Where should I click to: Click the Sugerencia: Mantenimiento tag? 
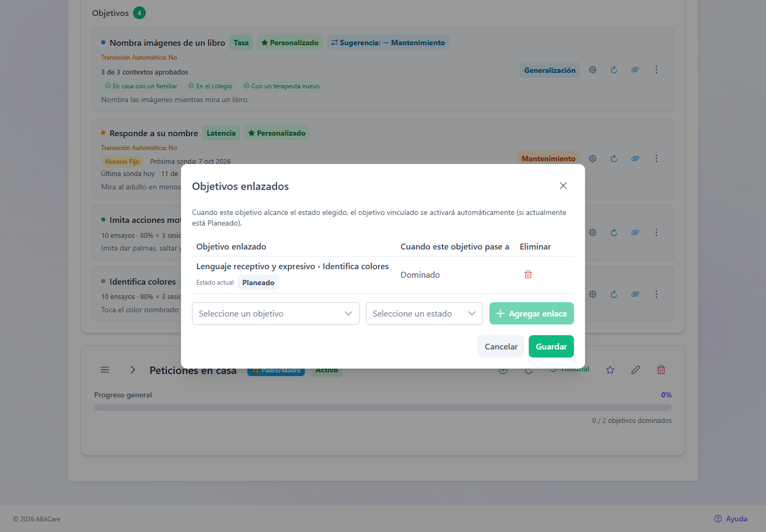388,43
